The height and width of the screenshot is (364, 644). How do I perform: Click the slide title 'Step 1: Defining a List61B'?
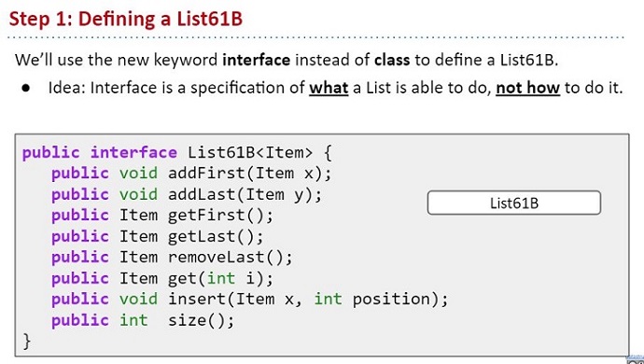[x=126, y=19]
